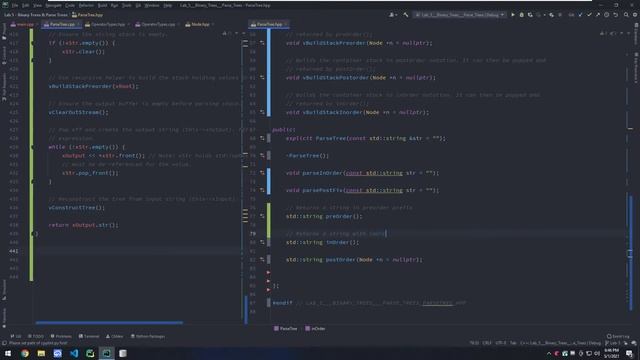Open the Edit menu
Viewport: 640px width, 360px height.
point(25,5)
